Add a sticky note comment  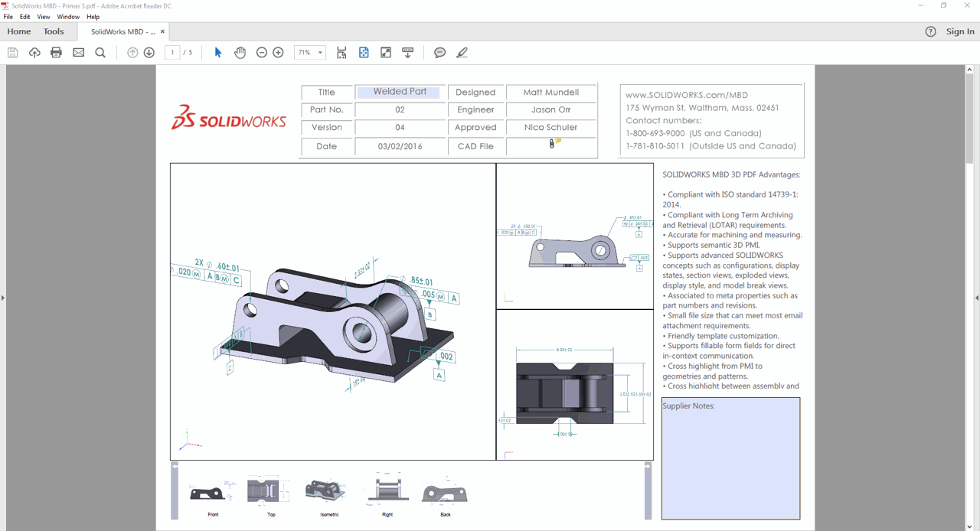439,53
